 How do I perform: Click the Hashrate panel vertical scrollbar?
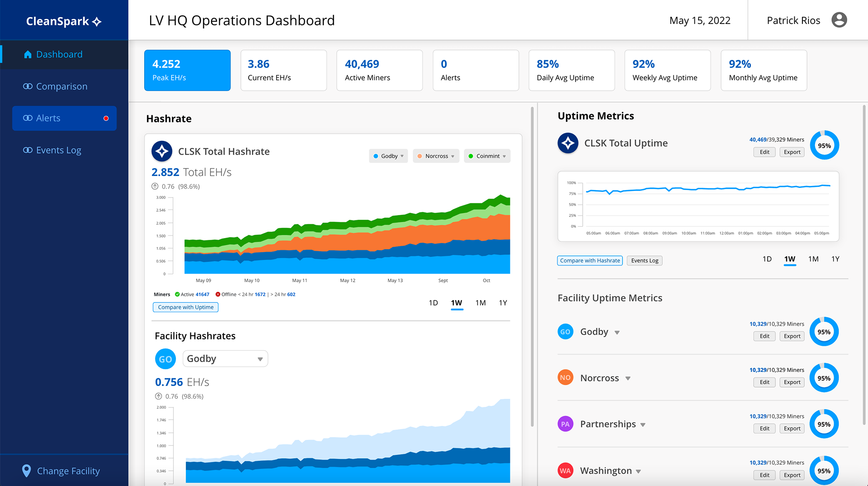coord(532,266)
